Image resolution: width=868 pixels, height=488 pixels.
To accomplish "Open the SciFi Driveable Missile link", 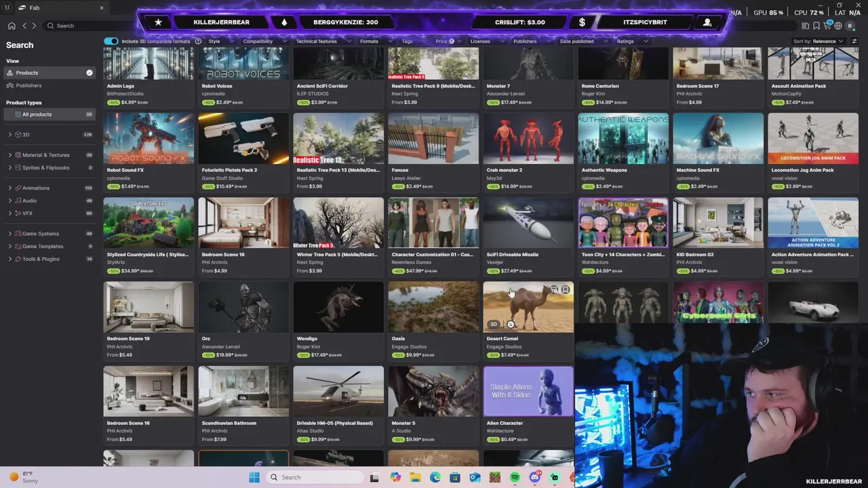I will click(x=512, y=254).
